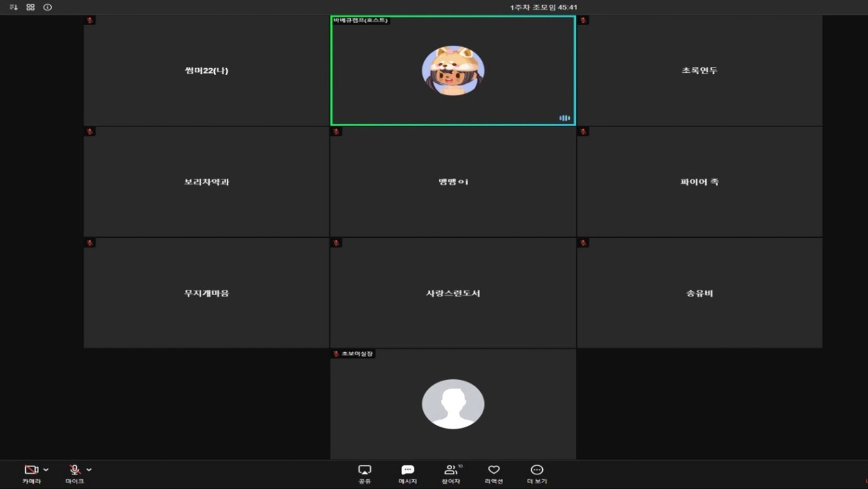Switch the grid view layout icon
Image resolution: width=868 pixels, height=489 pixels.
point(30,7)
